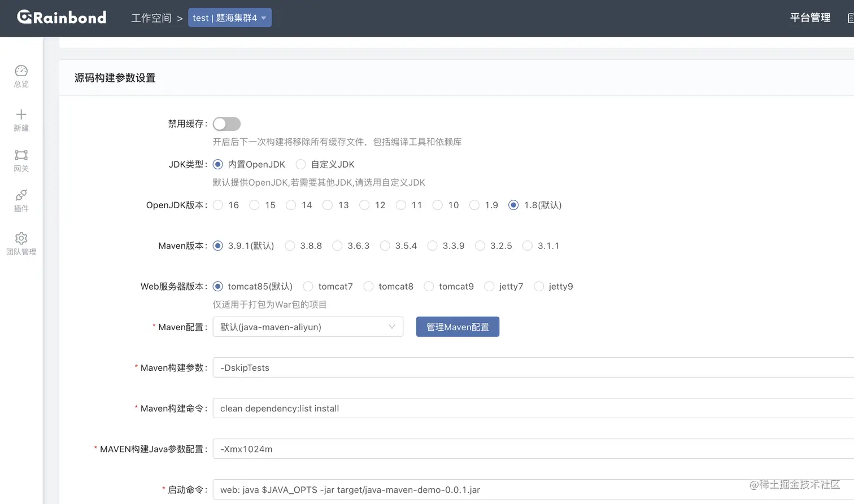
Task: Open the 网关 gateway sidebar icon
Action: click(21, 155)
